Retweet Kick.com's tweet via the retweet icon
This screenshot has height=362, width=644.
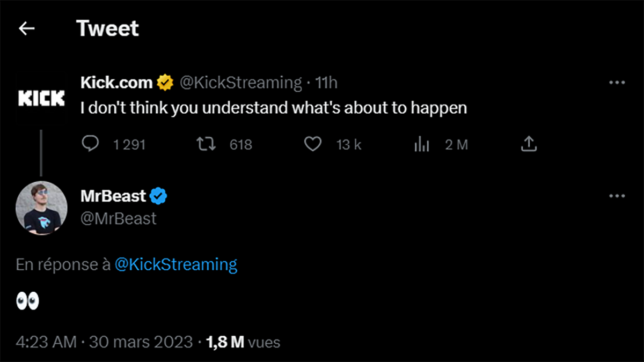pos(206,144)
